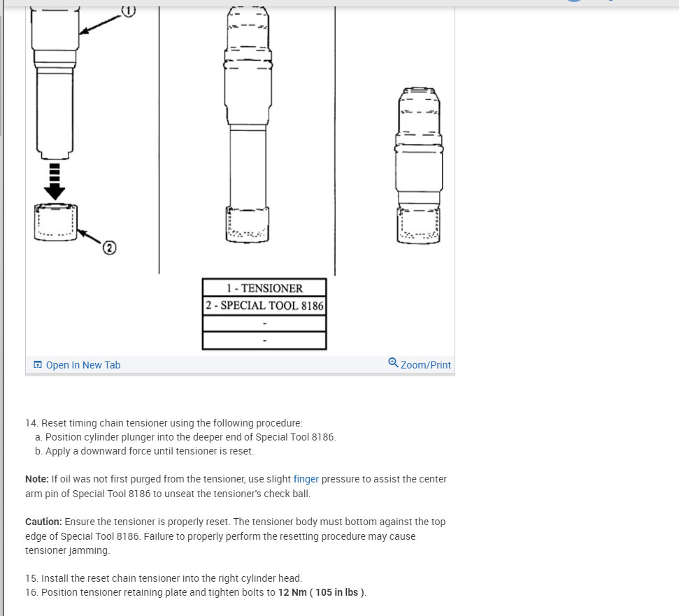Click the blue circular icon in the top bar
The height and width of the screenshot is (616, 679).
coord(574,1)
